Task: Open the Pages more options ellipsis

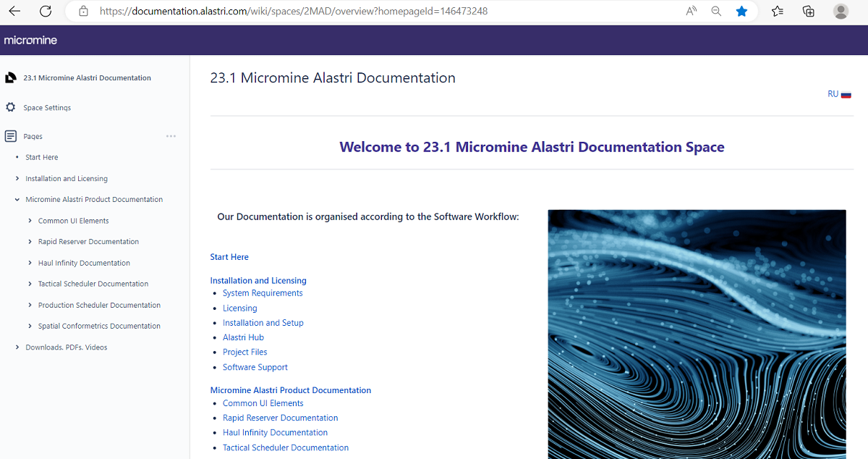Action: tap(171, 136)
